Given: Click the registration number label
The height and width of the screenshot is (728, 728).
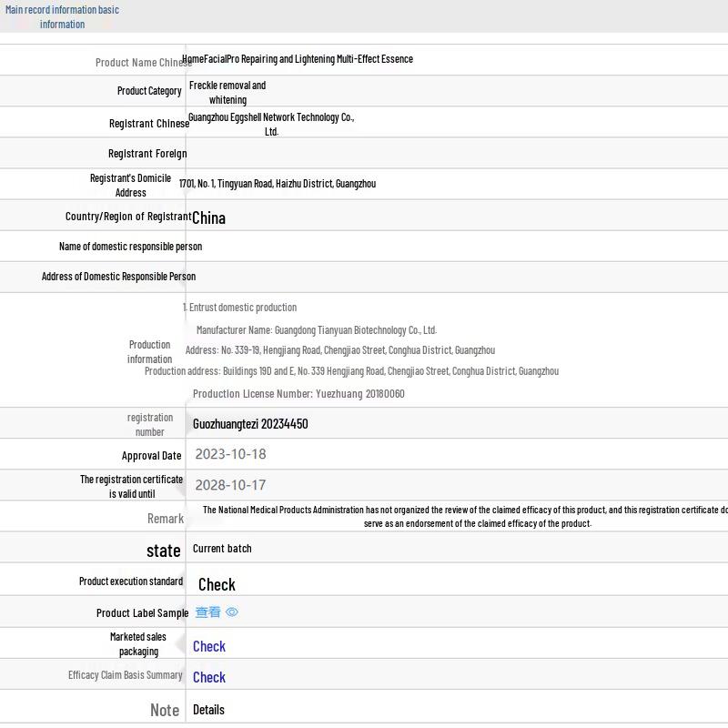Looking at the screenshot, I should [149, 424].
